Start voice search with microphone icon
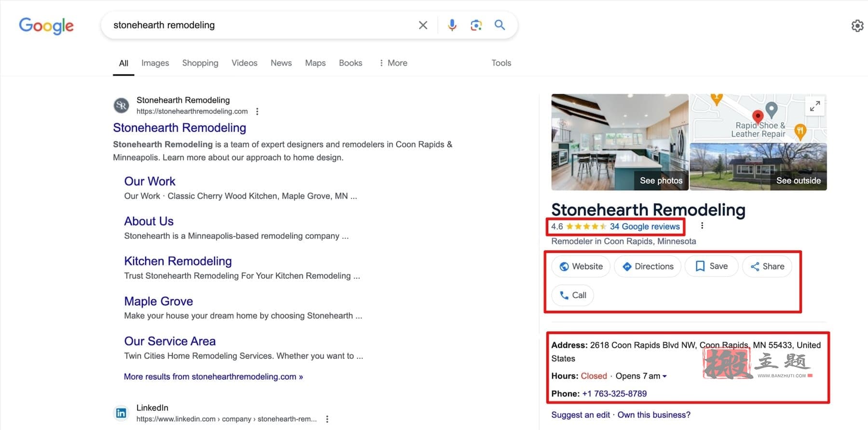 point(452,25)
